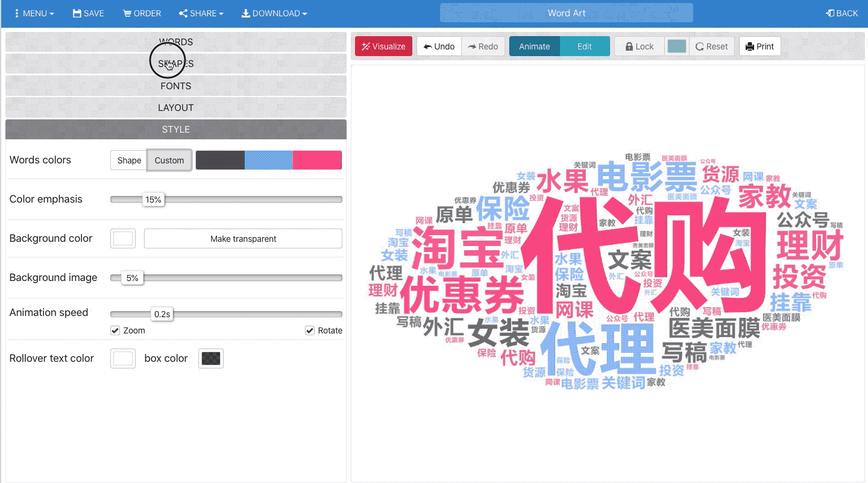Open the DOWNLOAD dropdown
The height and width of the screenshot is (483, 868).
pos(274,13)
